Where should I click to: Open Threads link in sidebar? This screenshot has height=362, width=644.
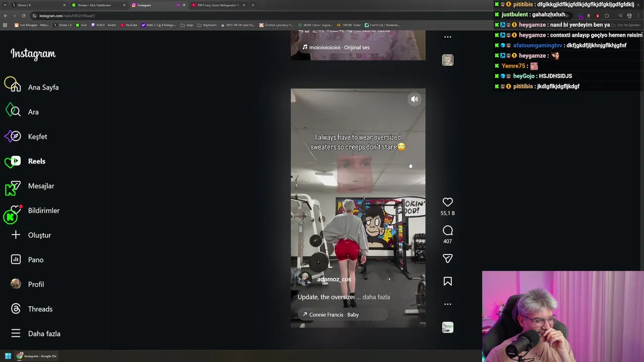click(32, 309)
